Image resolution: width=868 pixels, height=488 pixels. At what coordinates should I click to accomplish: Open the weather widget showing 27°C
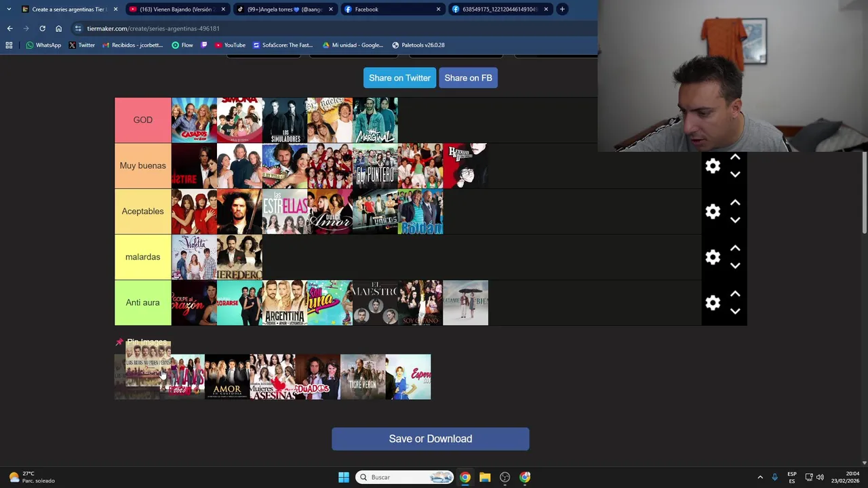click(x=31, y=477)
